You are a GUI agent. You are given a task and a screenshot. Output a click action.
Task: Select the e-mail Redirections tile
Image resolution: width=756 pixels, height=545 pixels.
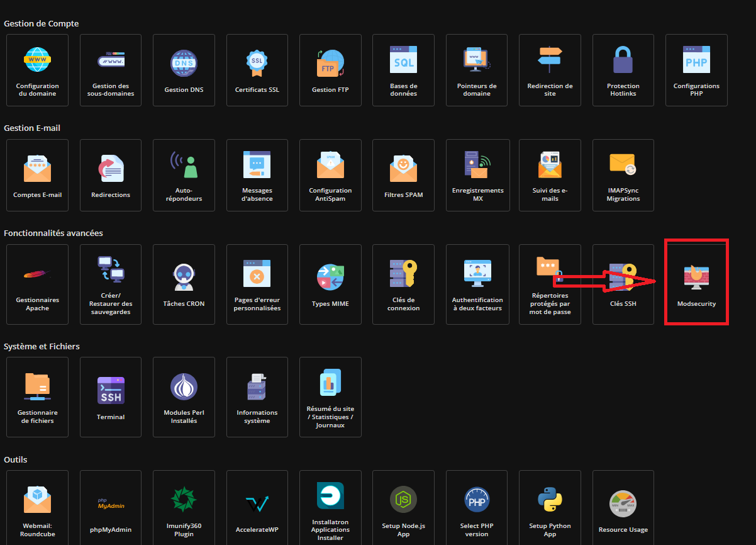111,175
